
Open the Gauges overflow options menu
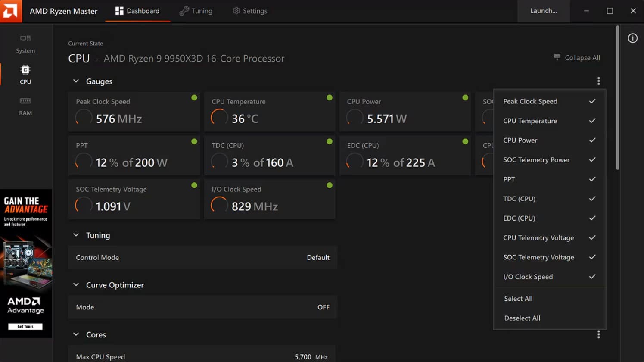pos(598,81)
